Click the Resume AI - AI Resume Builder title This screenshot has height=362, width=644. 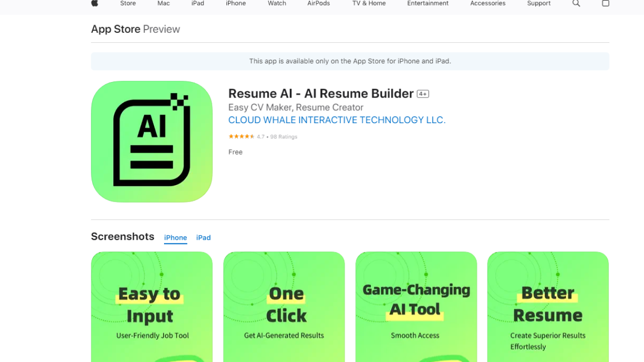321,94
